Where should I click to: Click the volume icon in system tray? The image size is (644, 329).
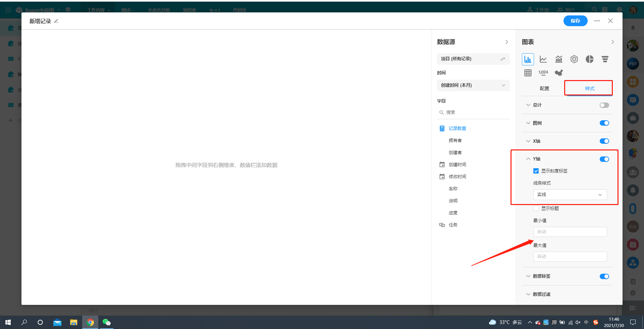(578, 322)
